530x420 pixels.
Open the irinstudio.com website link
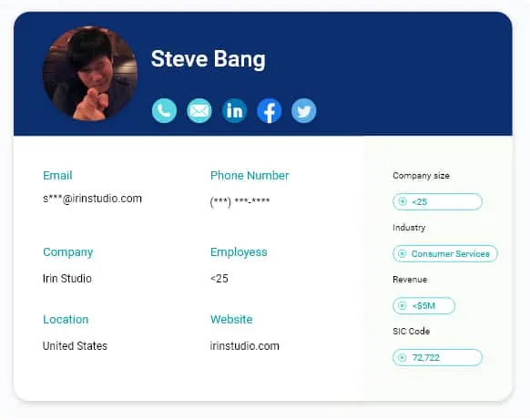point(244,346)
